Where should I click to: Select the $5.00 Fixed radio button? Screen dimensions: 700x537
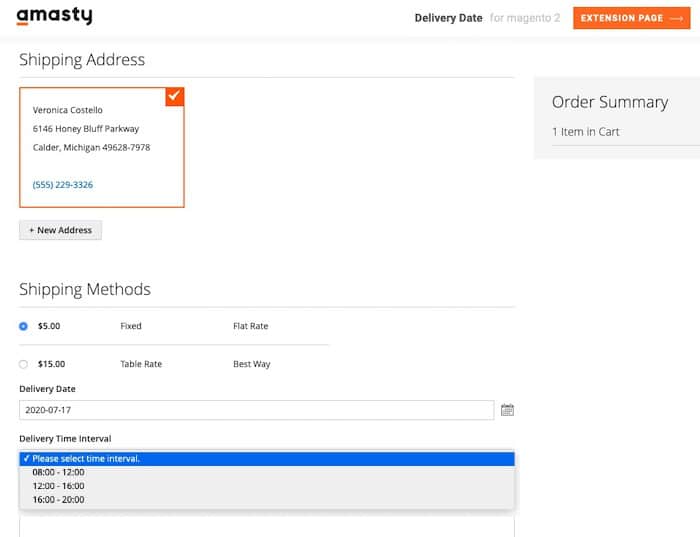click(x=24, y=326)
